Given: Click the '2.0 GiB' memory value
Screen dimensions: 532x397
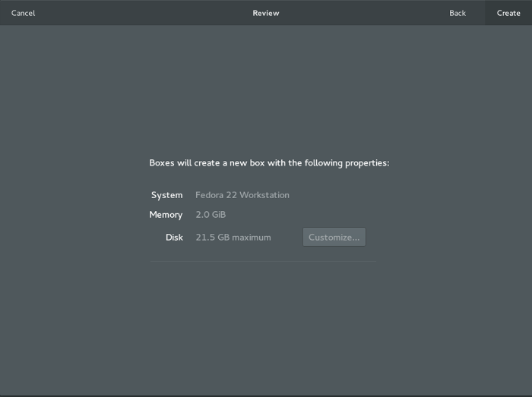Looking at the screenshot, I should click(x=211, y=215).
